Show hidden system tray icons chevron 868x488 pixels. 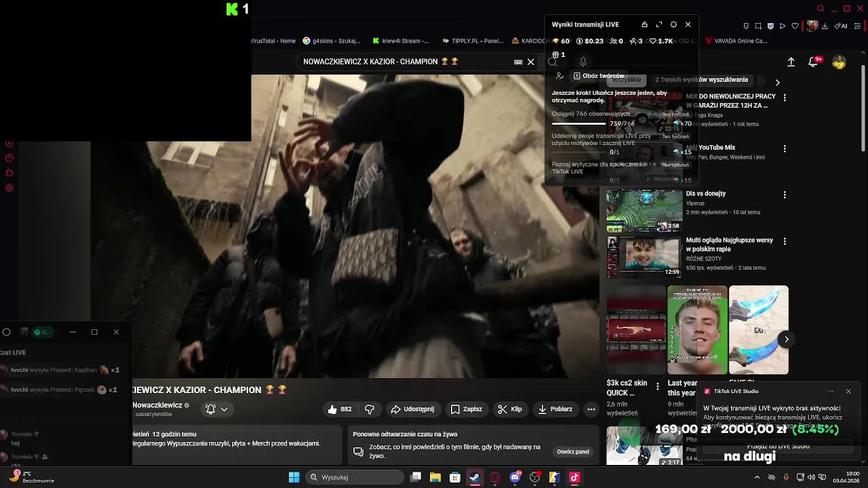click(x=757, y=477)
